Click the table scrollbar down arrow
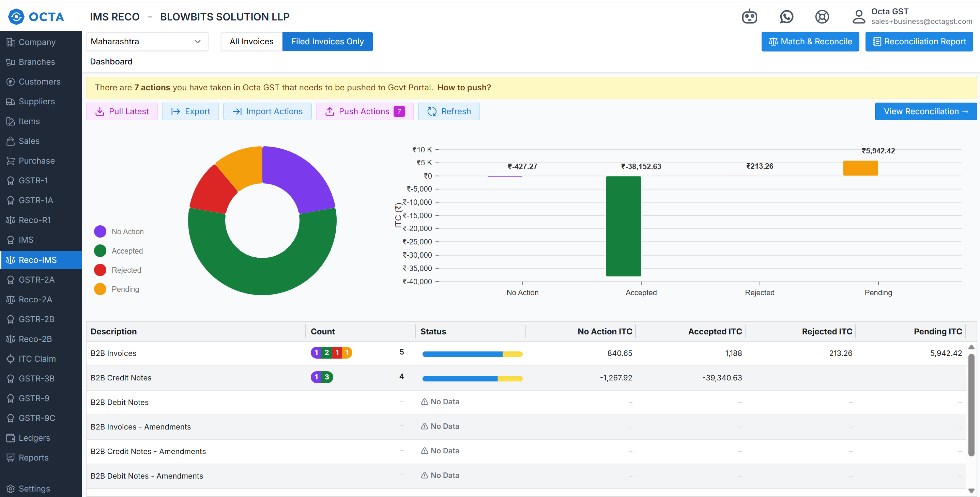 [971, 491]
